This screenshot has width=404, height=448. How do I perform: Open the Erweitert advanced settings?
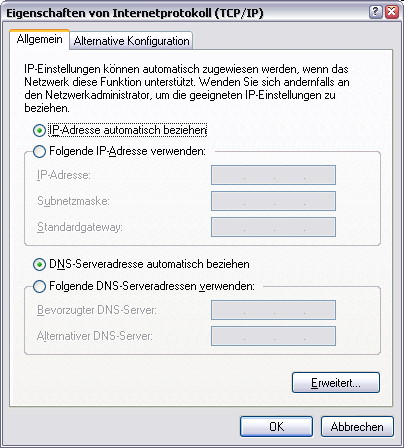(336, 383)
